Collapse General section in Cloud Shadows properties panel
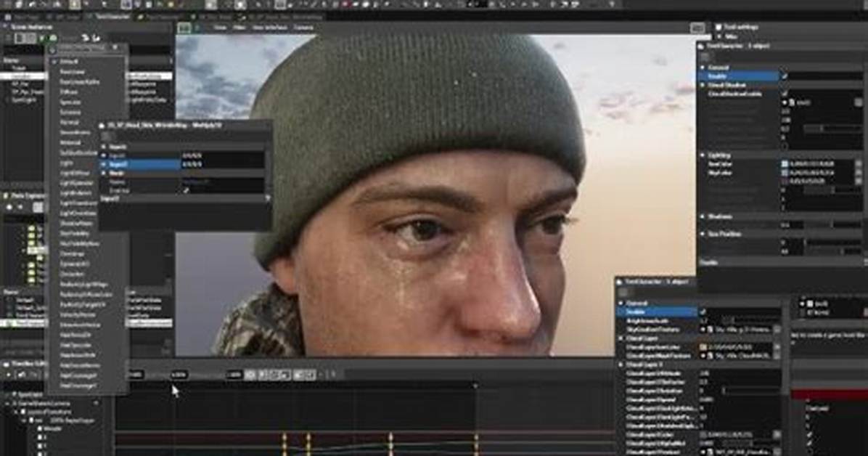This screenshot has width=868, height=456. [x=703, y=67]
